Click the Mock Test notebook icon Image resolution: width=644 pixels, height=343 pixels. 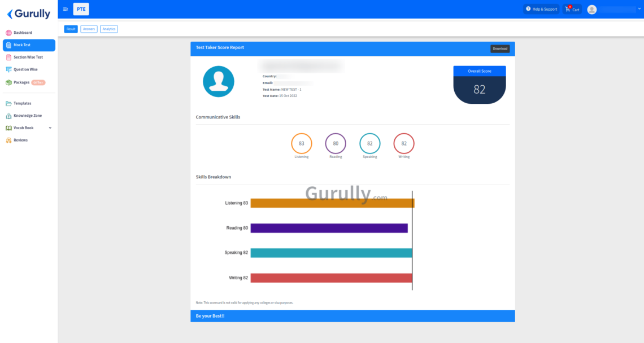point(8,45)
